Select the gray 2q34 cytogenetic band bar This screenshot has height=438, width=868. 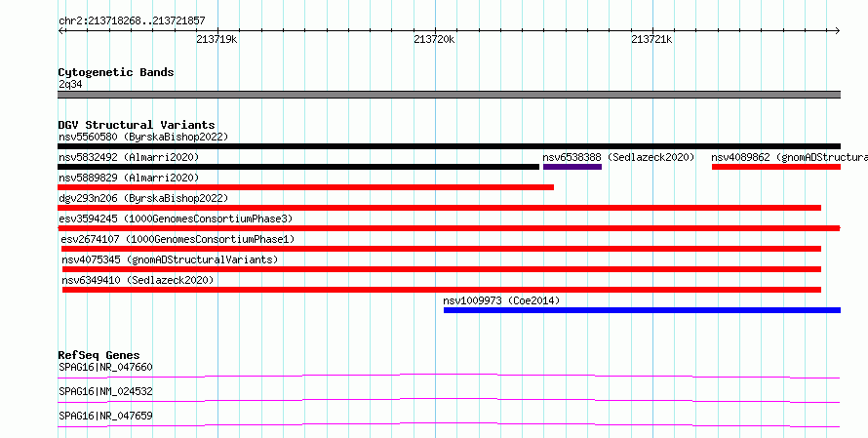449,95
